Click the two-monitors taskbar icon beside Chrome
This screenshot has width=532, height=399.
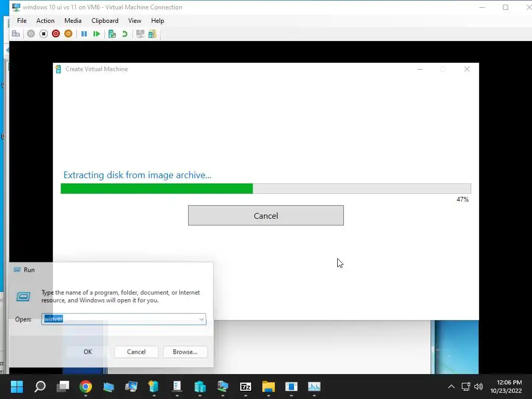(109, 387)
